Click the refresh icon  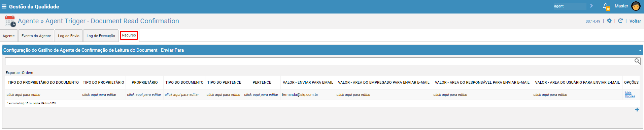(x=620, y=21)
